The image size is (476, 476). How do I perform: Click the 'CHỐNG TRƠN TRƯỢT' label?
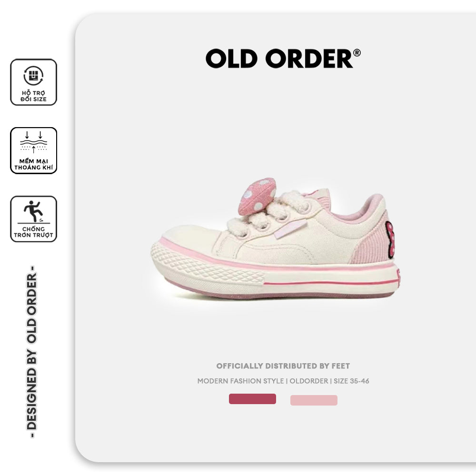pos(33,232)
